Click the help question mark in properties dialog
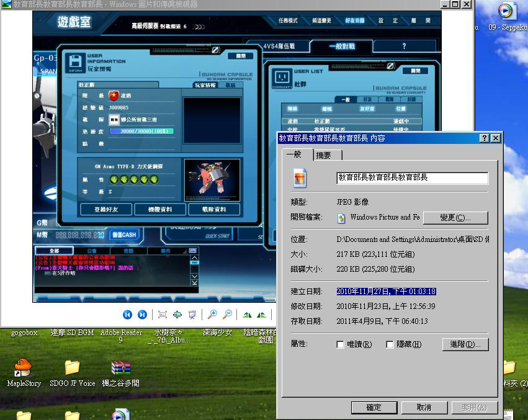The image size is (528, 420). coord(484,138)
